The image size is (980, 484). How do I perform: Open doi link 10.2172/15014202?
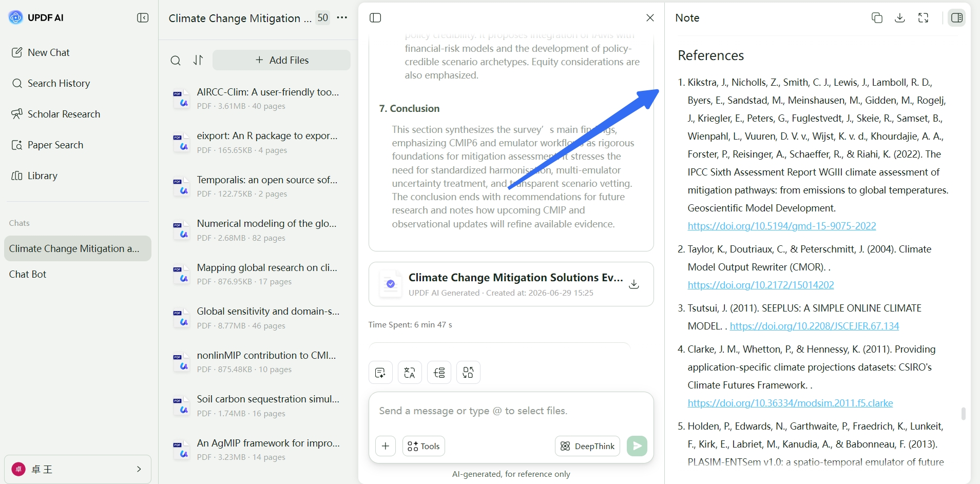click(x=761, y=285)
